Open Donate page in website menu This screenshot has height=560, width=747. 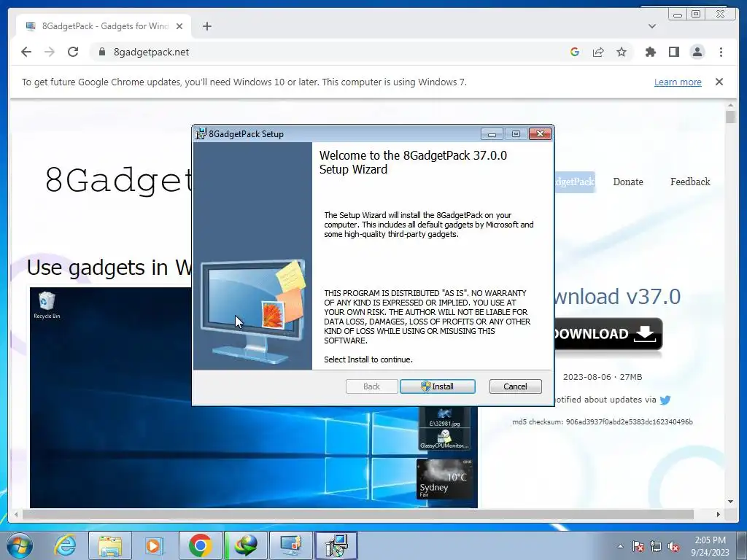[x=628, y=182]
